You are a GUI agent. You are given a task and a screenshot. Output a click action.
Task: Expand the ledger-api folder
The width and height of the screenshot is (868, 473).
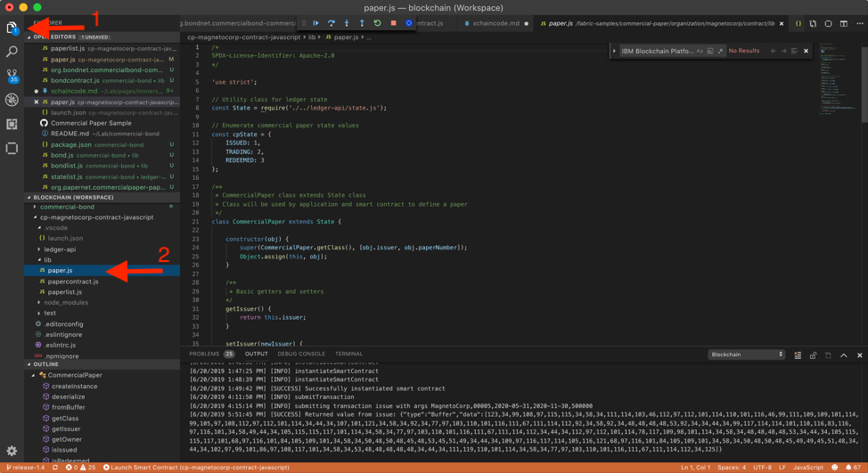(38, 249)
